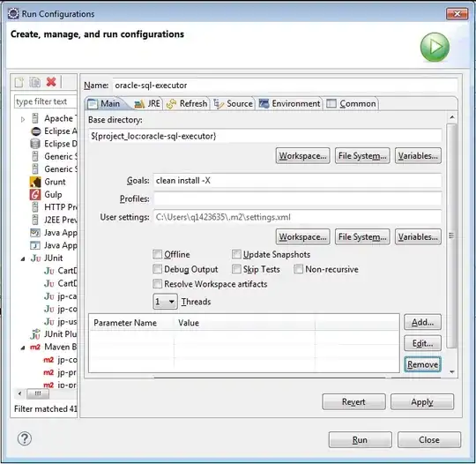Select the Eclipse D configuration type
Image resolution: width=476 pixels, height=464 pixels.
(x=54, y=144)
